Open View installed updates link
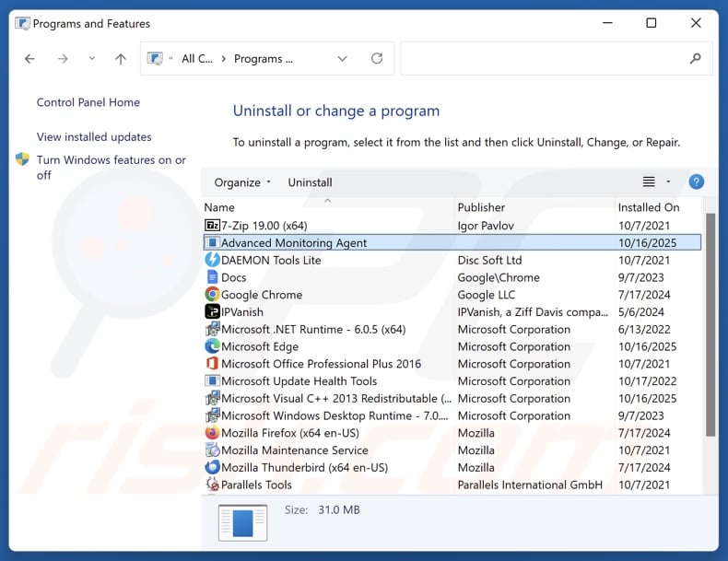 point(94,137)
